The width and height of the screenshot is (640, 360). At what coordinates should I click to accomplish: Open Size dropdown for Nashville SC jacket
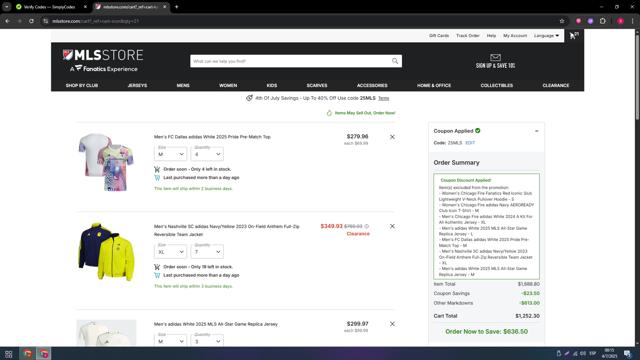click(x=171, y=251)
